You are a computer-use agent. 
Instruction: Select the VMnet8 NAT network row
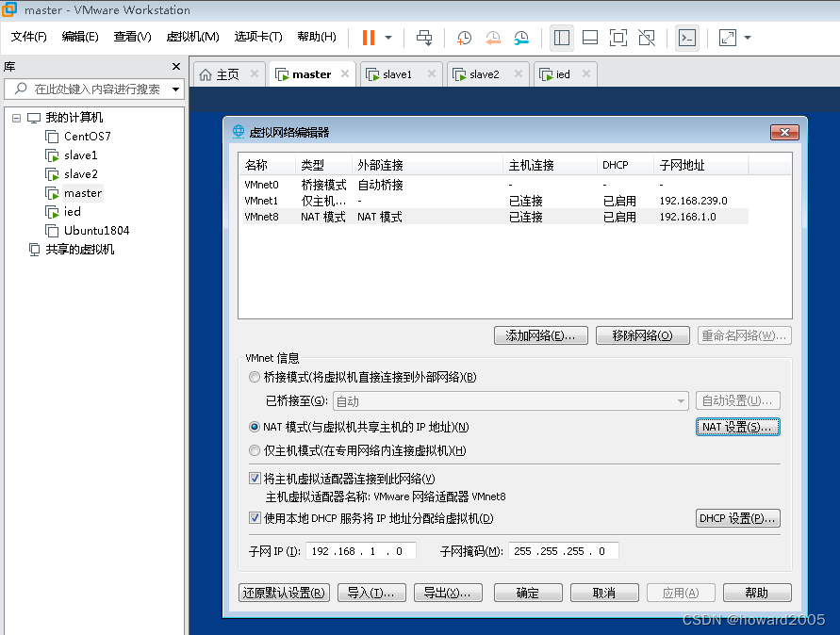(496, 217)
